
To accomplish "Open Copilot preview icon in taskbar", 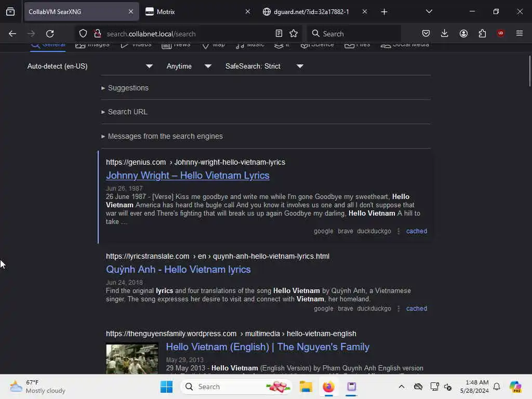I will 515,387.
